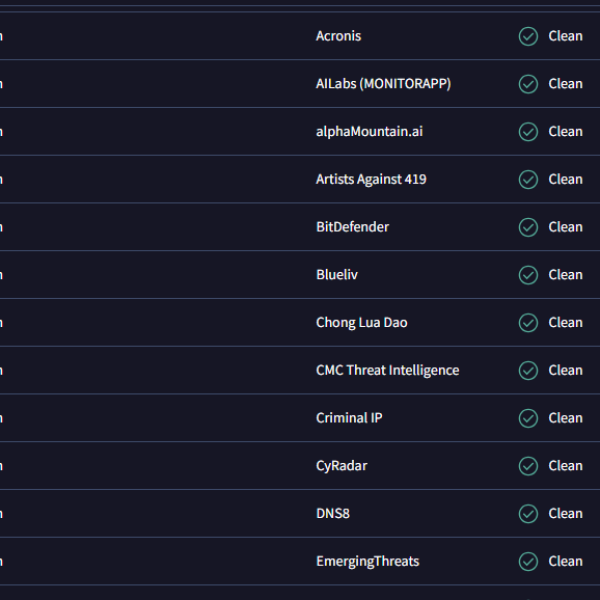
Task: Click the EmergingThreats clean checkmark icon
Action: click(528, 562)
